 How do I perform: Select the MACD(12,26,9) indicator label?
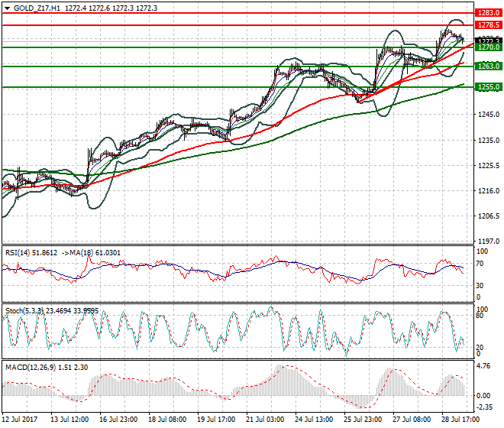pyautogui.click(x=31, y=367)
